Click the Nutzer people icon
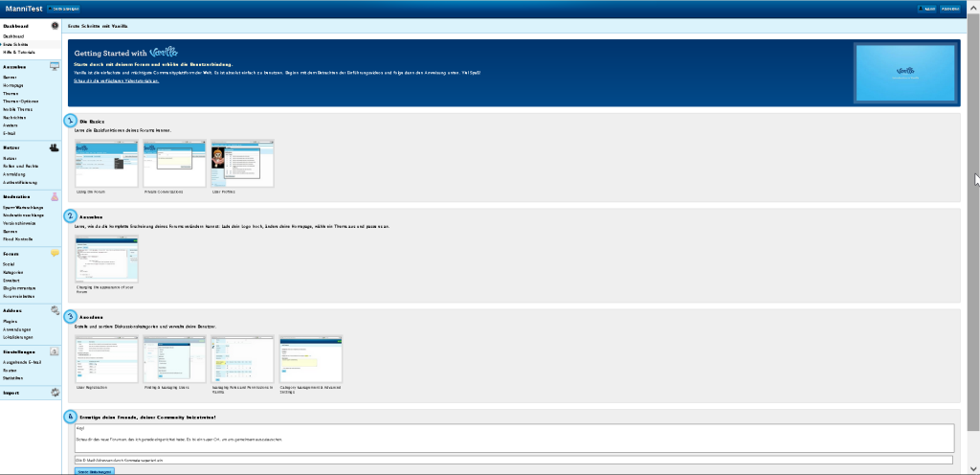The height and width of the screenshot is (475, 980). (x=55, y=147)
